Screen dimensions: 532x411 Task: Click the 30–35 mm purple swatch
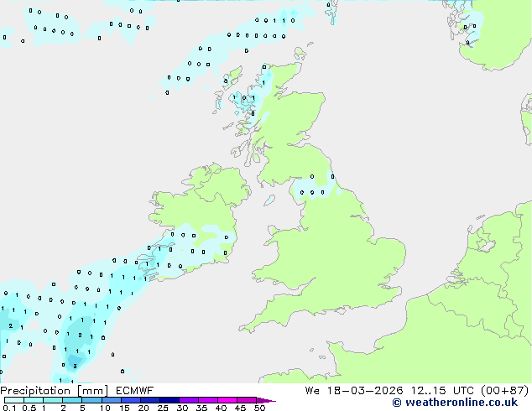click(x=189, y=400)
